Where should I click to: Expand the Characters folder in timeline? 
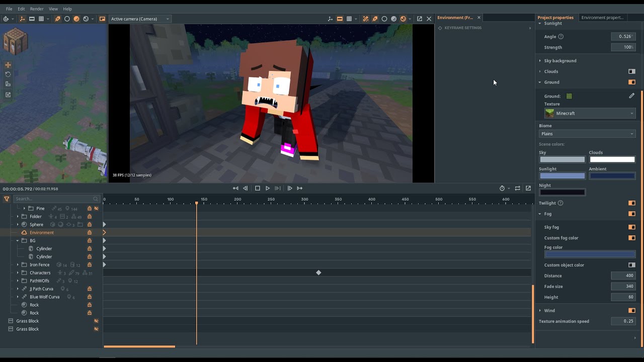point(18,273)
